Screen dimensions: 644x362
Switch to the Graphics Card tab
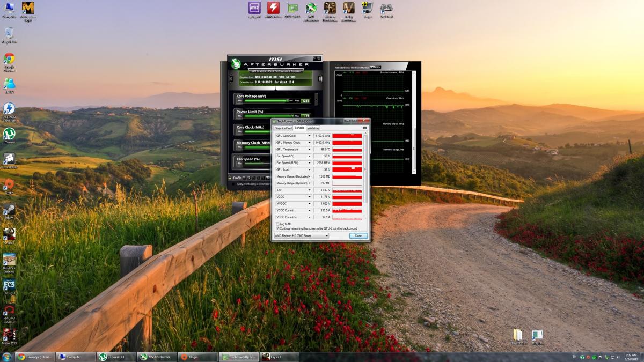coord(283,128)
